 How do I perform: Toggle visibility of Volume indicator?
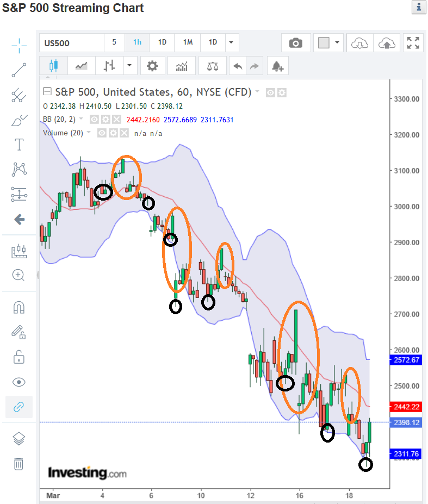coord(102,133)
